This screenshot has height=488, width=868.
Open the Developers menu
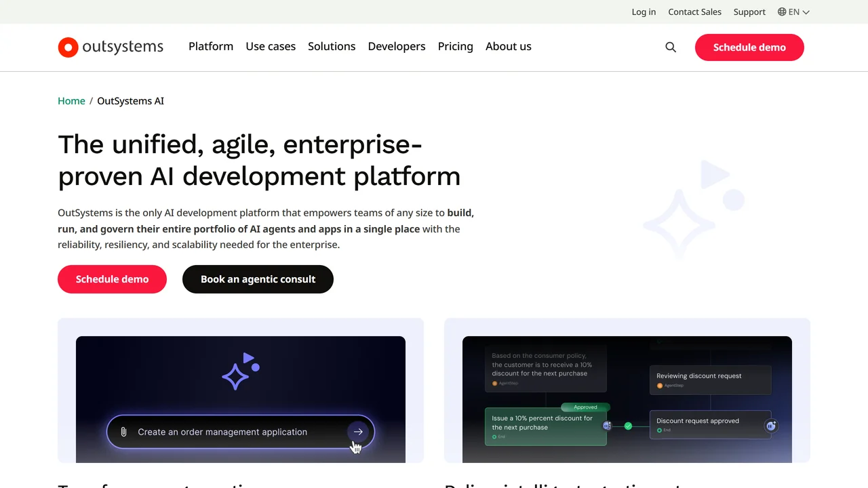[397, 47]
